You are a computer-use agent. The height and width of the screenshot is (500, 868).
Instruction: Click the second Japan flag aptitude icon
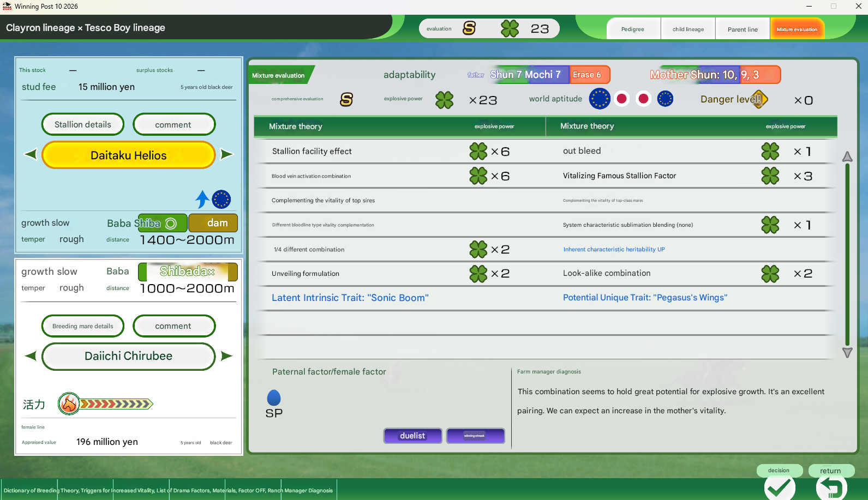(643, 99)
